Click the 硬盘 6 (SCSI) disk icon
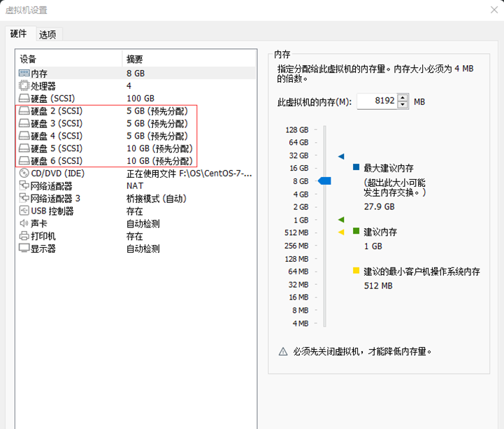Screen dimensions: 504x429 [24, 160]
